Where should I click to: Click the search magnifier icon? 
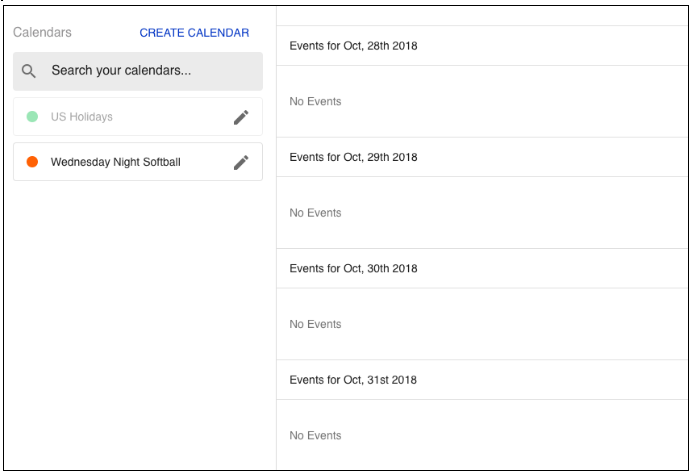(x=29, y=71)
